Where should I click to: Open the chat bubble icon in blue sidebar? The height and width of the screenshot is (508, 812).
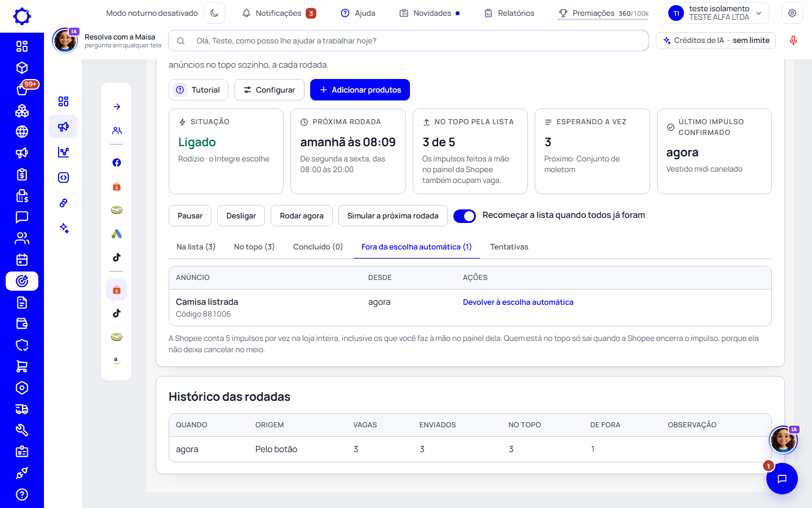(x=22, y=217)
